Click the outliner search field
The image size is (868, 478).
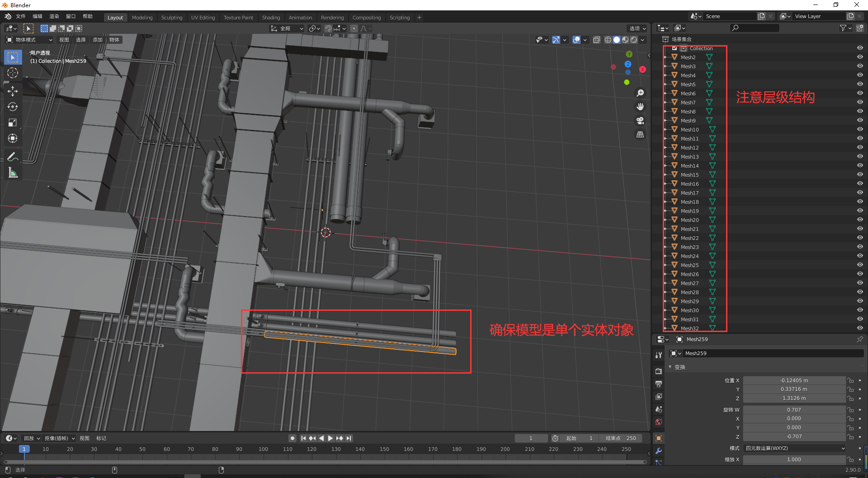755,28
